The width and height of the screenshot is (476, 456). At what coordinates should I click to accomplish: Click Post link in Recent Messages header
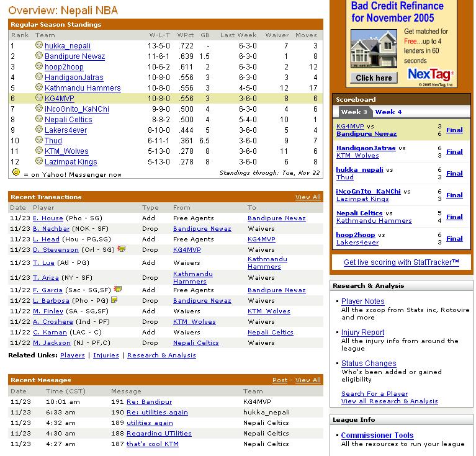coord(280,380)
